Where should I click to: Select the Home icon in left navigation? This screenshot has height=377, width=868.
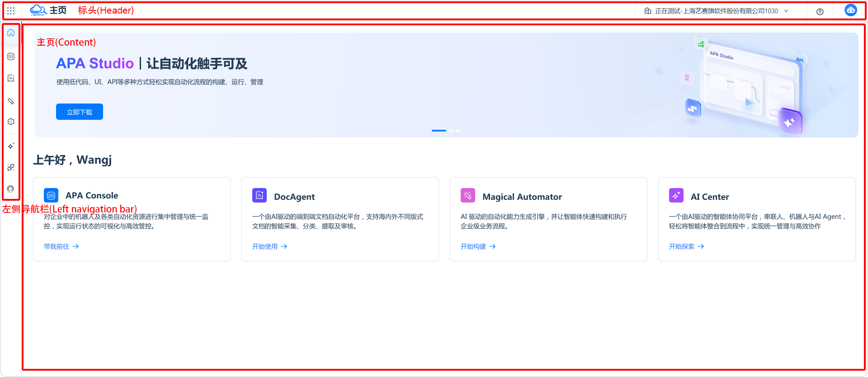click(11, 33)
